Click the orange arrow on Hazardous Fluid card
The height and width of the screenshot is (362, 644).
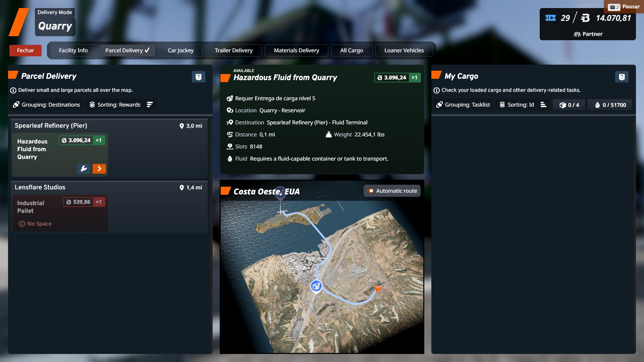[99, 169]
